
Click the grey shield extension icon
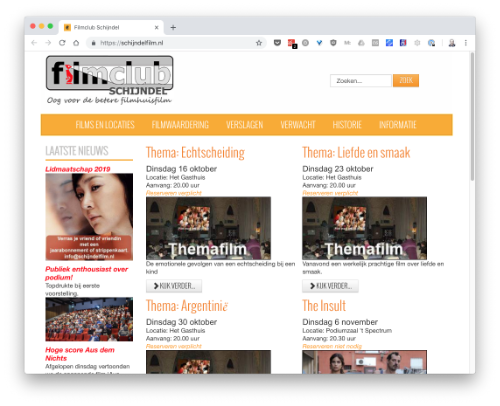[x=333, y=43]
